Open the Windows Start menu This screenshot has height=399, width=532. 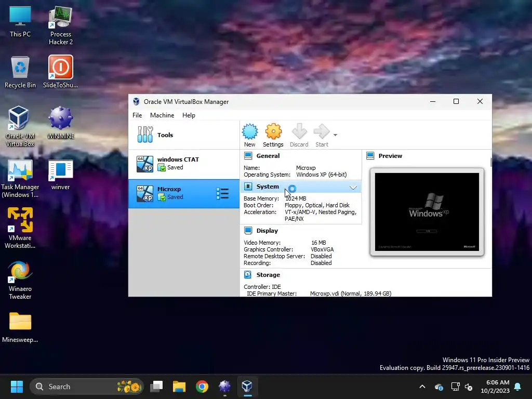click(x=17, y=387)
